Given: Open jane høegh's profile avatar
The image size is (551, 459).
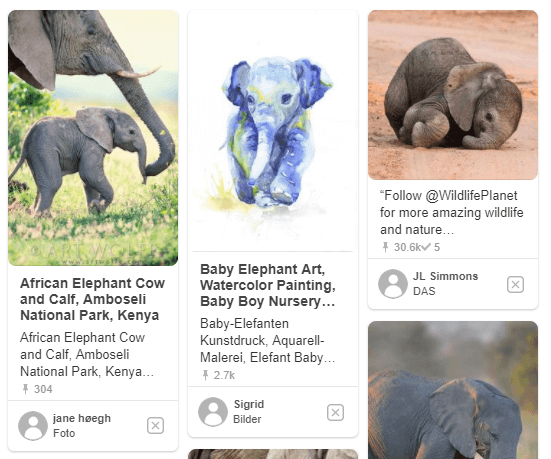Looking at the screenshot, I should [33, 426].
